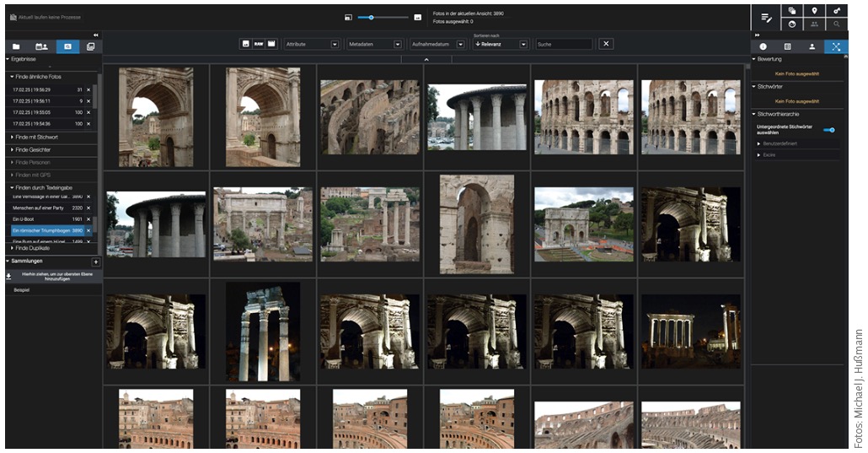Filter by video file type

[271, 44]
